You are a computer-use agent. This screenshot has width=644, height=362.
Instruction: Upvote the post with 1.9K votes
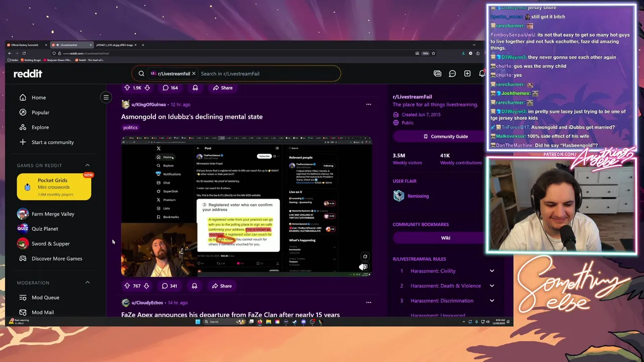coord(127,87)
